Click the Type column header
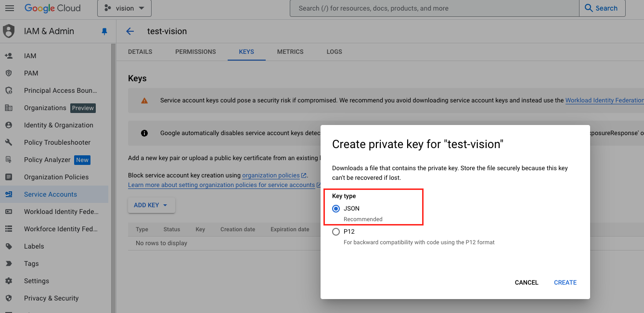The width and height of the screenshot is (644, 313). [142, 229]
